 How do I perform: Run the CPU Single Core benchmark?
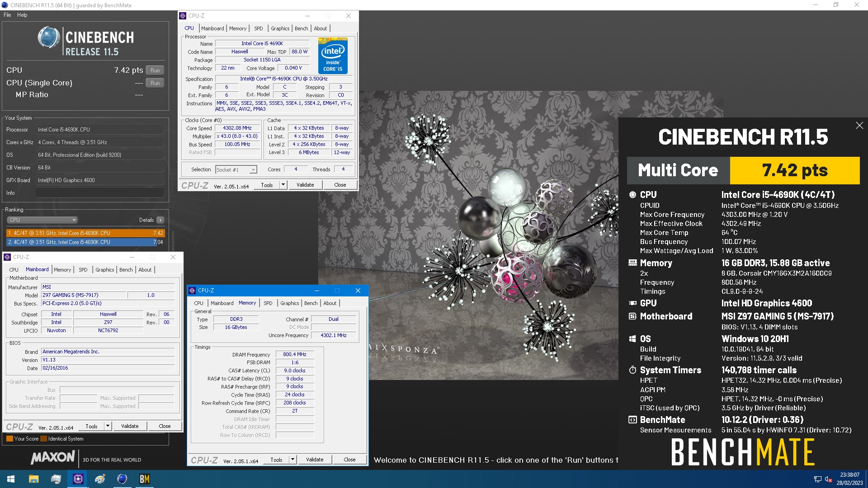[x=155, y=83]
